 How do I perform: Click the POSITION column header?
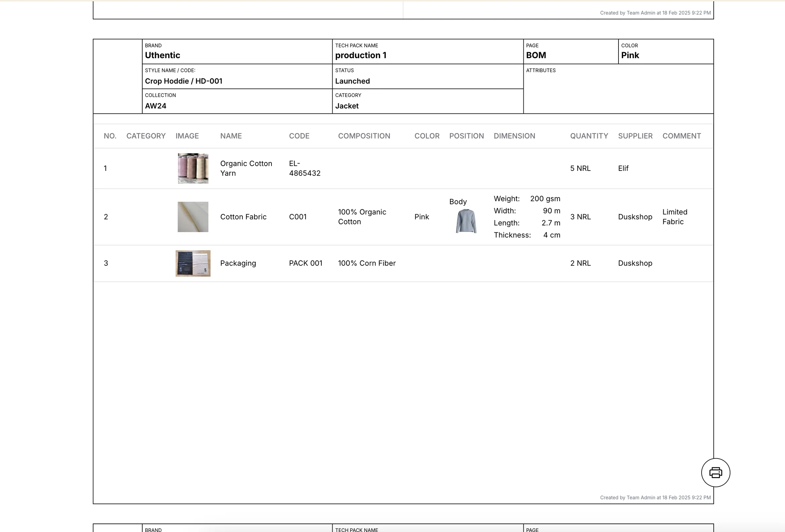[x=466, y=136]
